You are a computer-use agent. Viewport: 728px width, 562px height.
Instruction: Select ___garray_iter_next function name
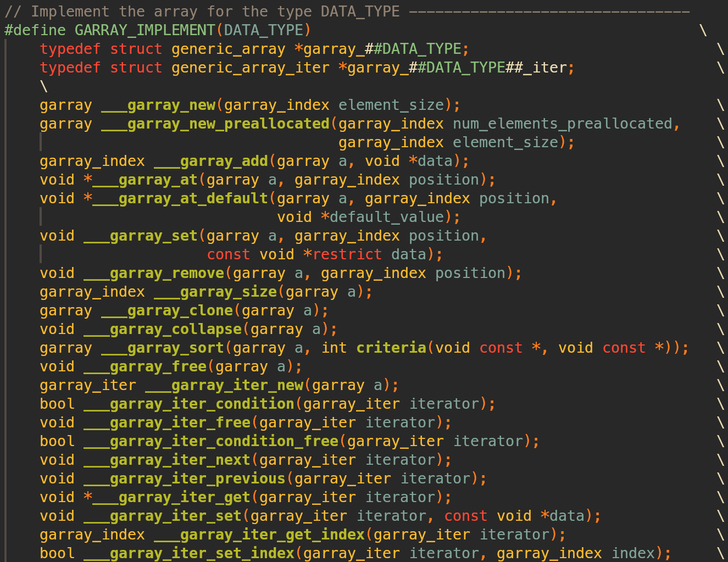(x=167, y=460)
